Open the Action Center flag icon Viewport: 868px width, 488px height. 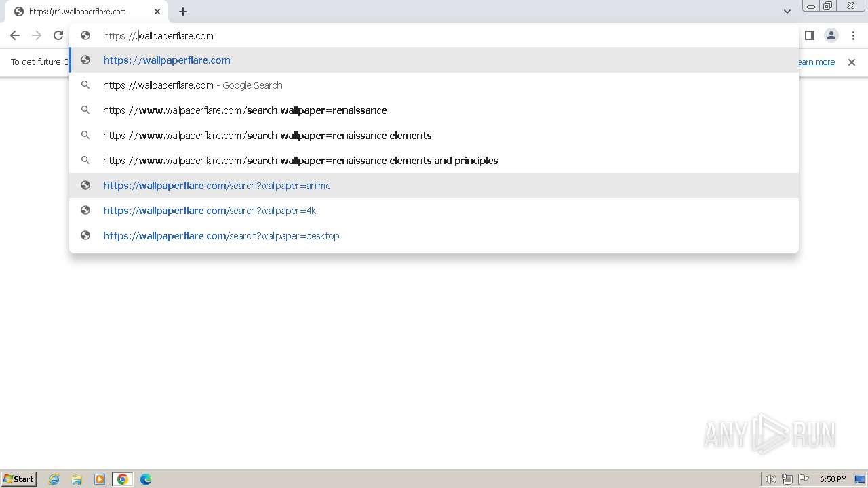pos(804,479)
